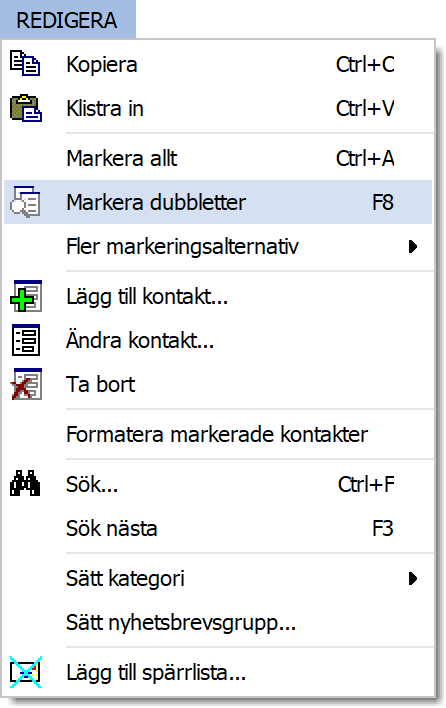Click the Klistra in clipboard icon
This screenshot has width=446, height=708.
26,108
